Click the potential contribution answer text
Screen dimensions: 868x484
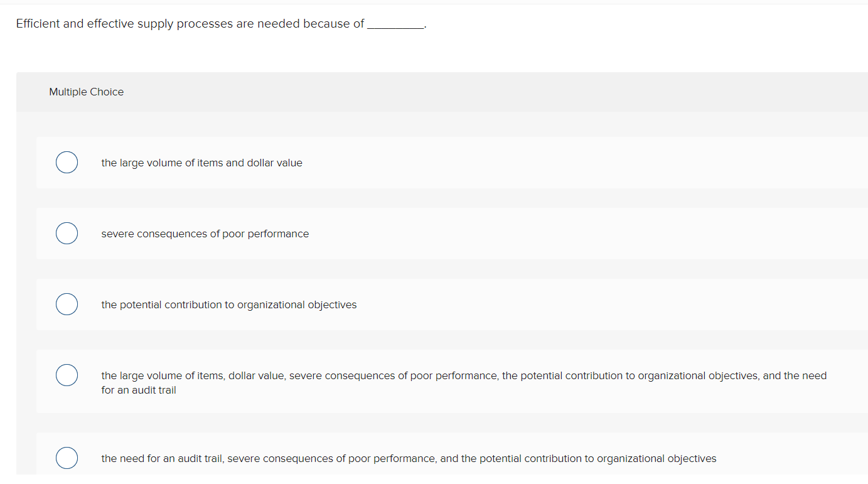tap(228, 304)
